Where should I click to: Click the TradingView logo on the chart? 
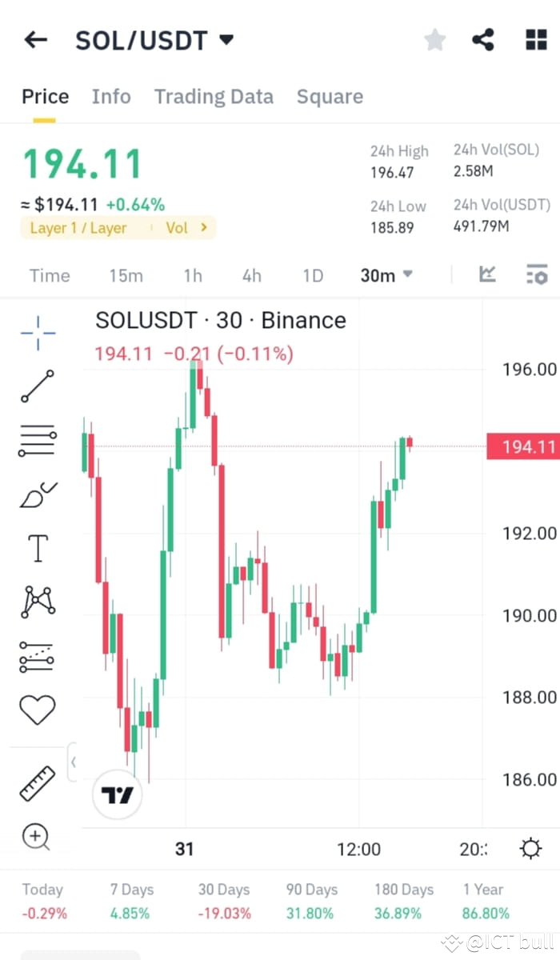(118, 794)
